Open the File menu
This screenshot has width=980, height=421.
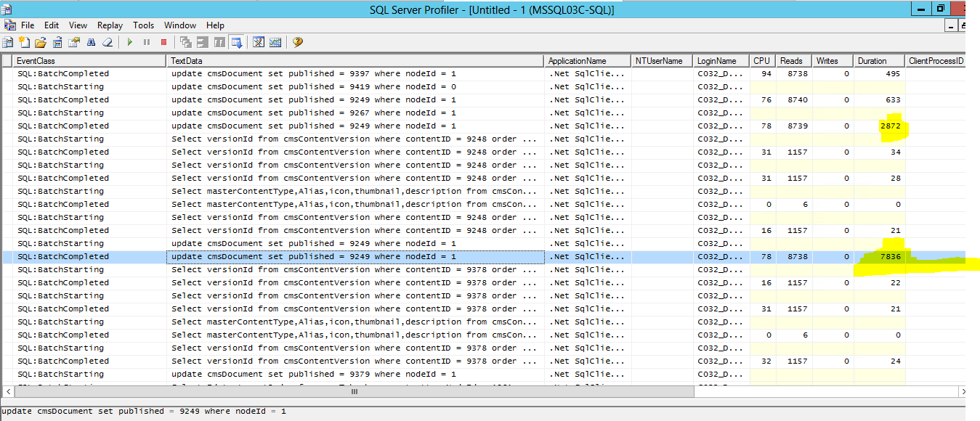pyautogui.click(x=28, y=25)
